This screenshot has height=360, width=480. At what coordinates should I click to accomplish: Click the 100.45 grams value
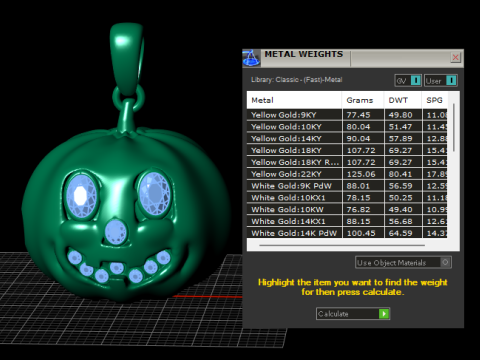[361, 233]
